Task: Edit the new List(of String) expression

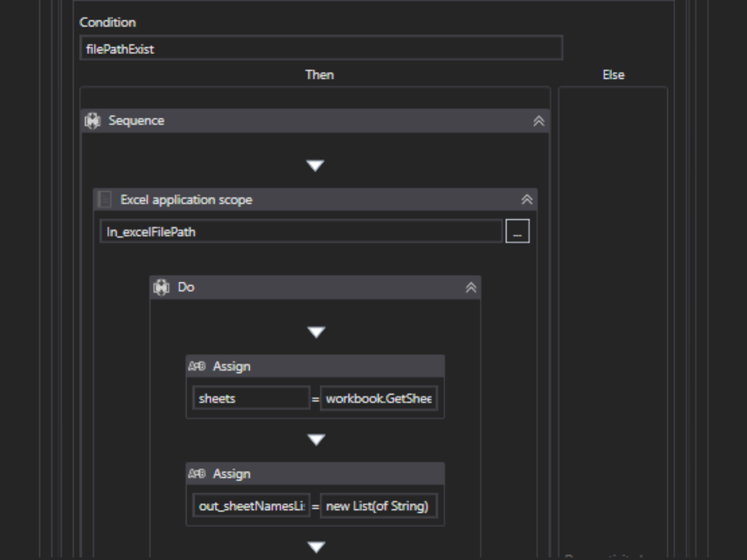Action: pyautogui.click(x=379, y=506)
